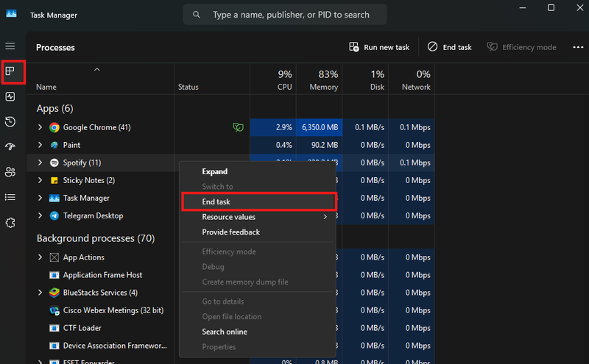Click the Run new task button
Screen dimensions: 589x364
379,47
